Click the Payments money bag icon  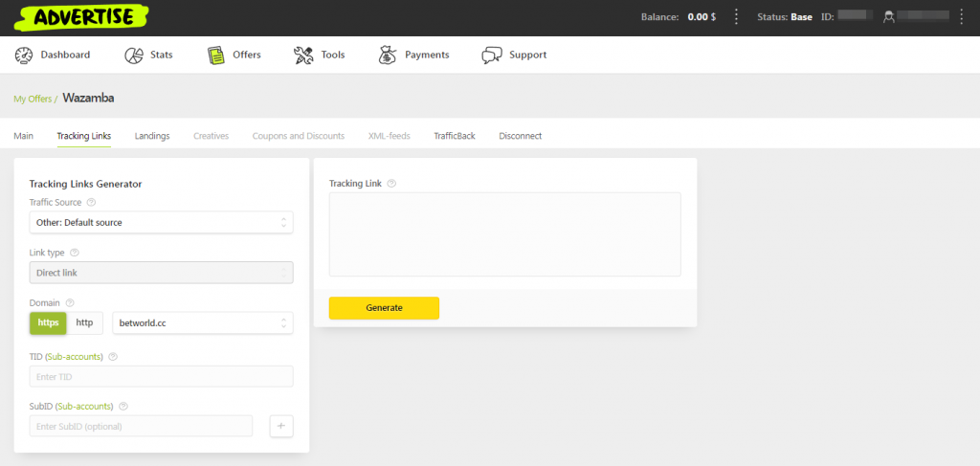(x=387, y=55)
